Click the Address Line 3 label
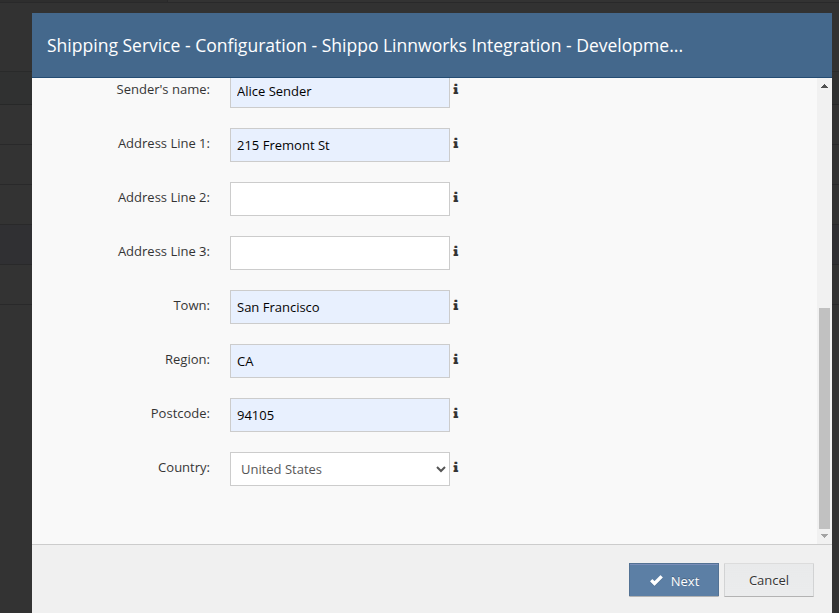 coord(164,251)
